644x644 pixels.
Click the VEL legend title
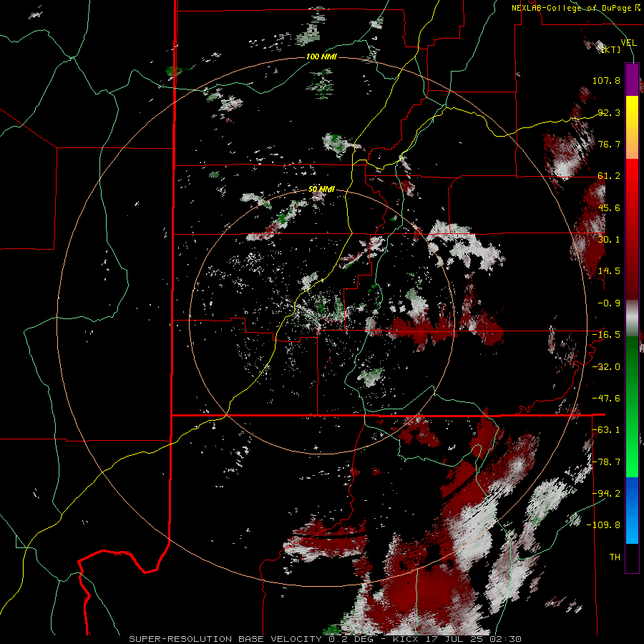[x=628, y=42]
